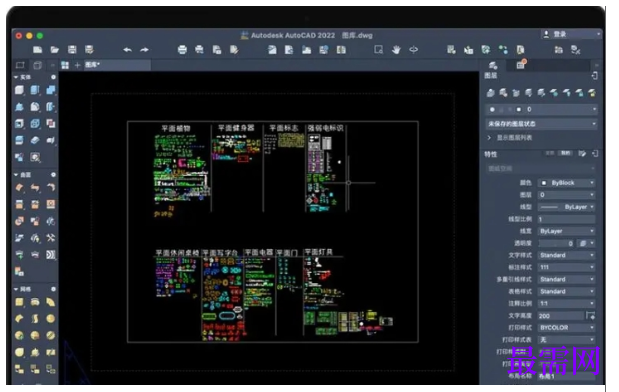Open the 标注样式 111 dropdown

(566, 267)
